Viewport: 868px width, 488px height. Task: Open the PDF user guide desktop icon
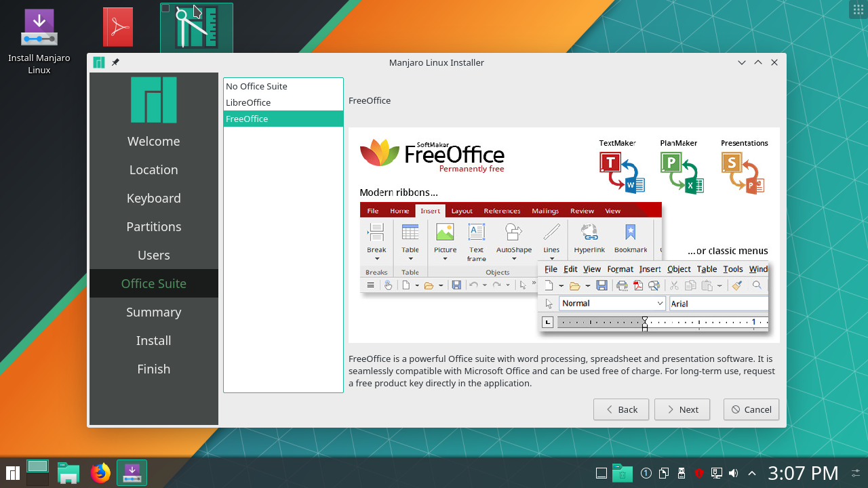tap(118, 27)
